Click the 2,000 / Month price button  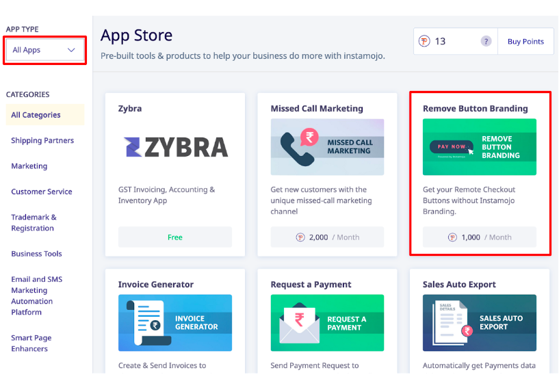[327, 237]
